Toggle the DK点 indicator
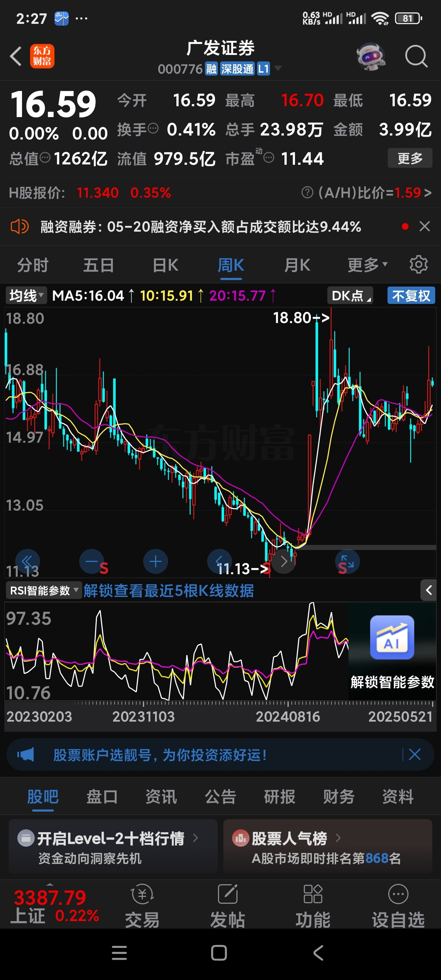This screenshot has width=441, height=980. click(x=350, y=295)
